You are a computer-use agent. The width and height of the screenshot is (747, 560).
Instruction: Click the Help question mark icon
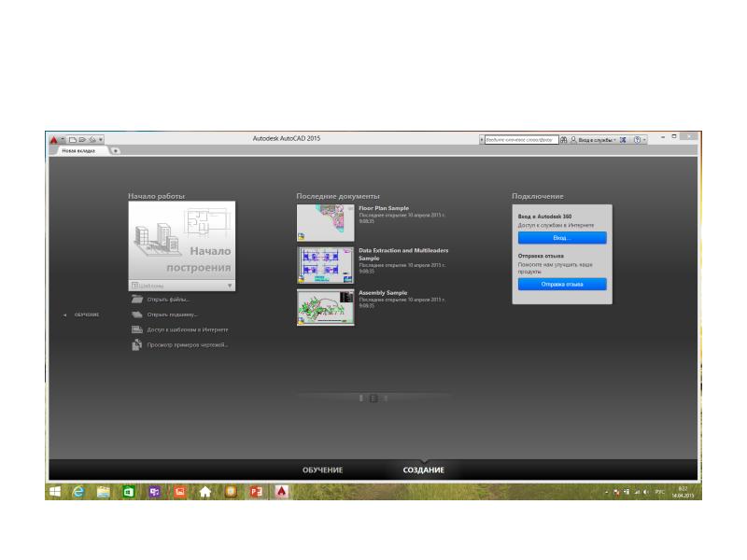637,139
